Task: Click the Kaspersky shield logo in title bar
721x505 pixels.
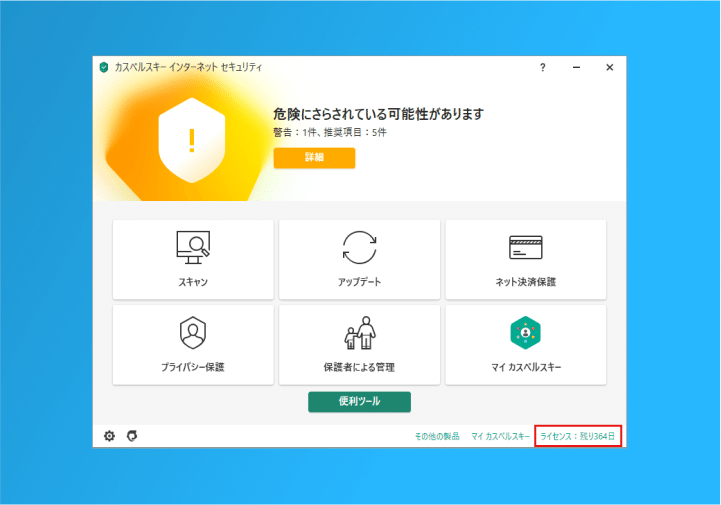Action: click(103, 67)
